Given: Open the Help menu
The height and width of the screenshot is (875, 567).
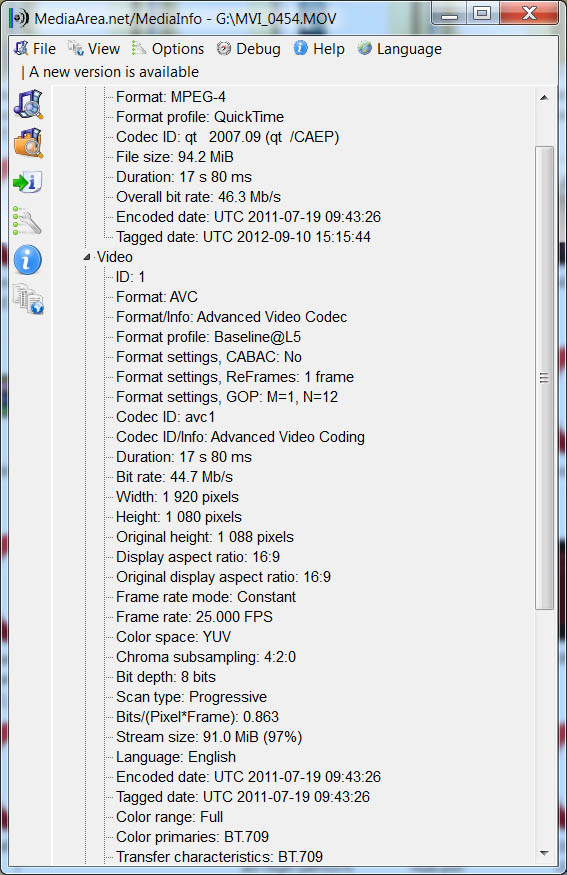Looking at the screenshot, I should click(x=319, y=49).
